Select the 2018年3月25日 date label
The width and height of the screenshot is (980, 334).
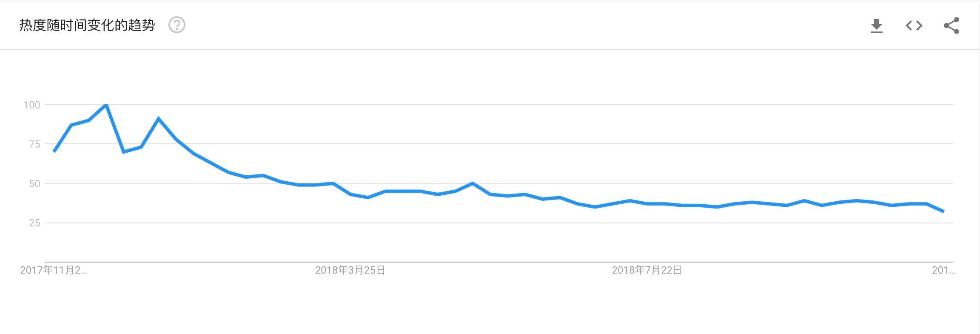click(x=350, y=270)
